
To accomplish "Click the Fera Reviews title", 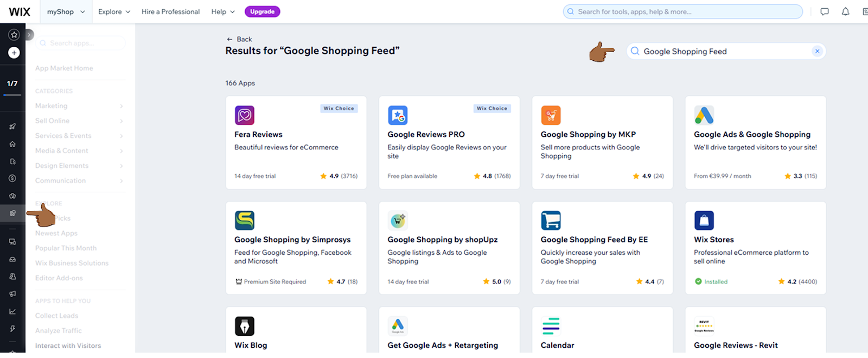I will pyautogui.click(x=258, y=134).
